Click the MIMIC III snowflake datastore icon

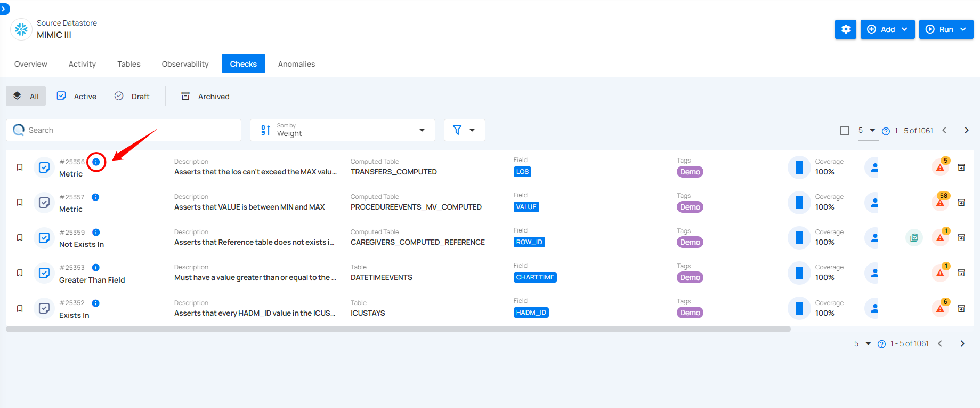tap(21, 29)
